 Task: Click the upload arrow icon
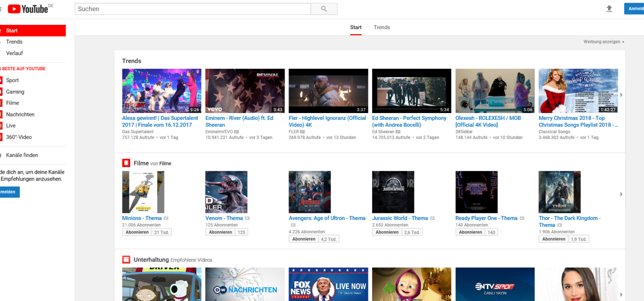pos(609,9)
